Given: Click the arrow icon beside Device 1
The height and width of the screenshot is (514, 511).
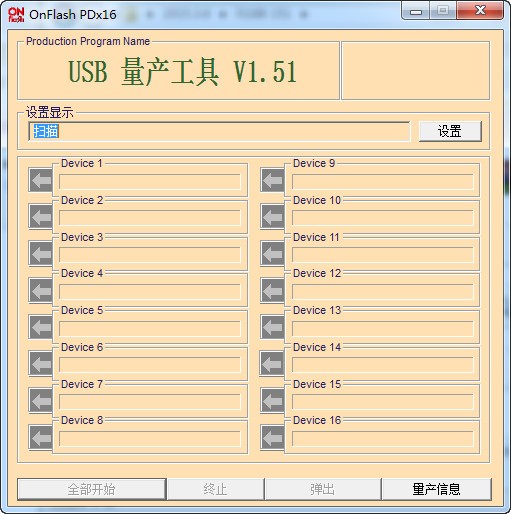Looking at the screenshot, I should click(x=41, y=180).
